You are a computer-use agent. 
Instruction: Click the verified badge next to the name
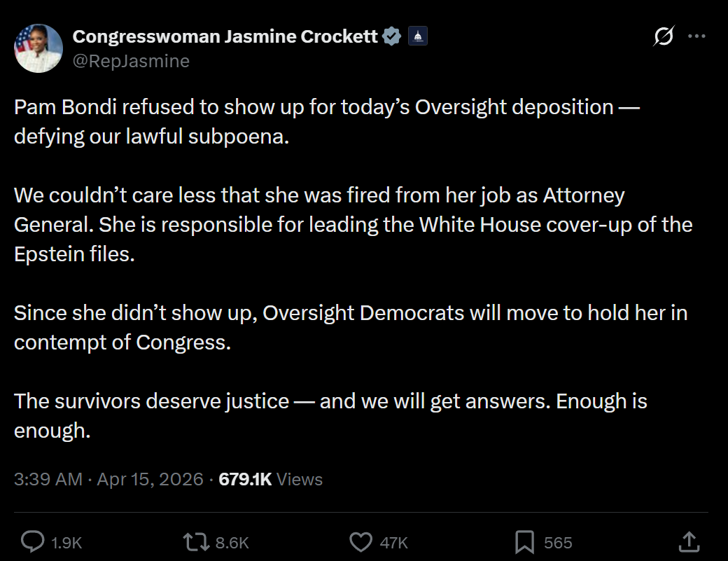tap(392, 35)
